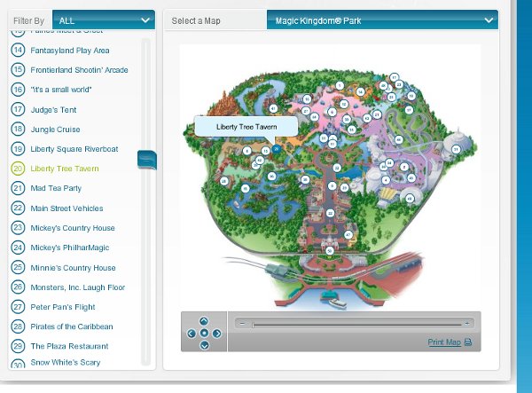This screenshot has height=393, width=532.
Task: Click the number 26 circle in the list
Action: 18,287
